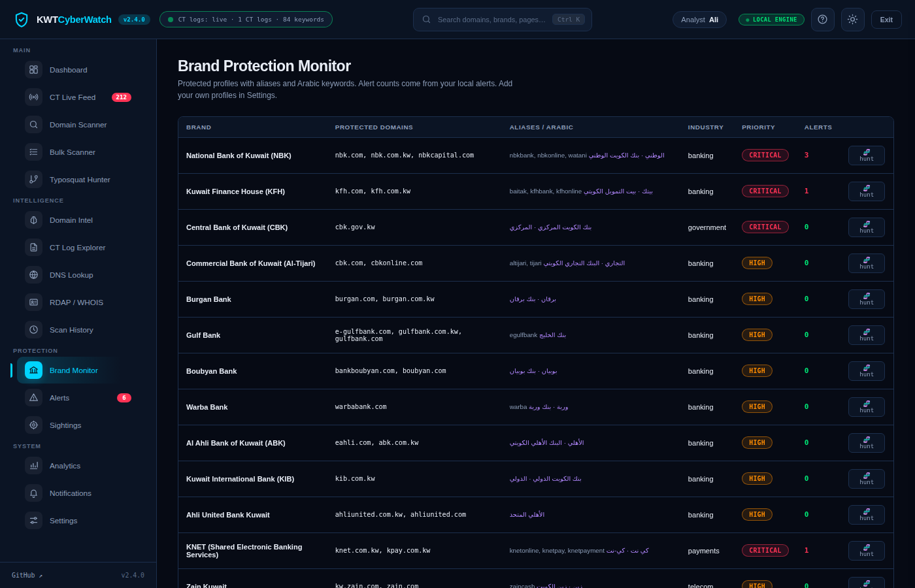The image size is (915, 588).
Task: Click the v2.4.0 version badge in header
Action: tap(134, 20)
